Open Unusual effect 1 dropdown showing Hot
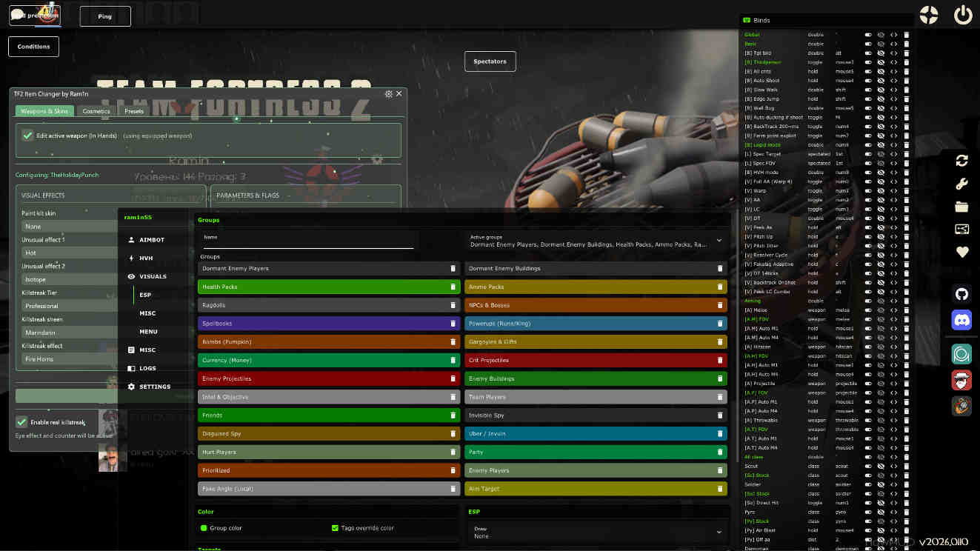 [69, 253]
